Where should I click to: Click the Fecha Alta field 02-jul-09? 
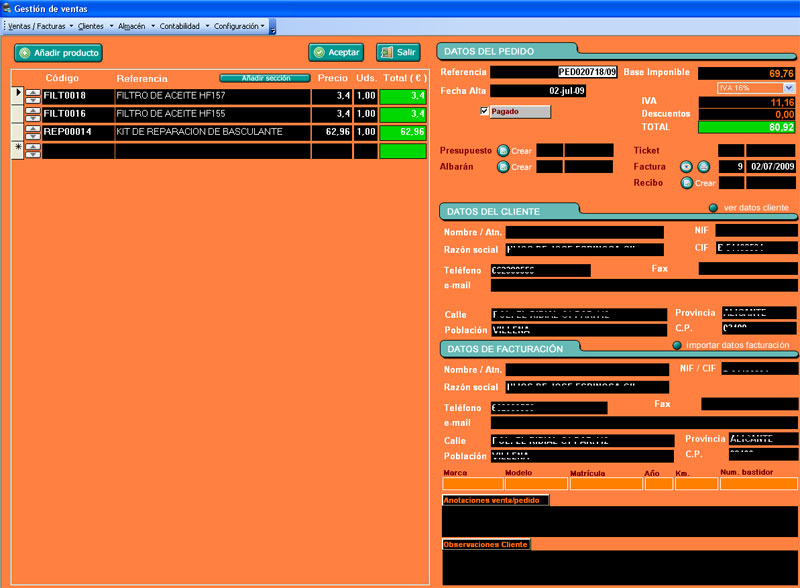point(538,91)
